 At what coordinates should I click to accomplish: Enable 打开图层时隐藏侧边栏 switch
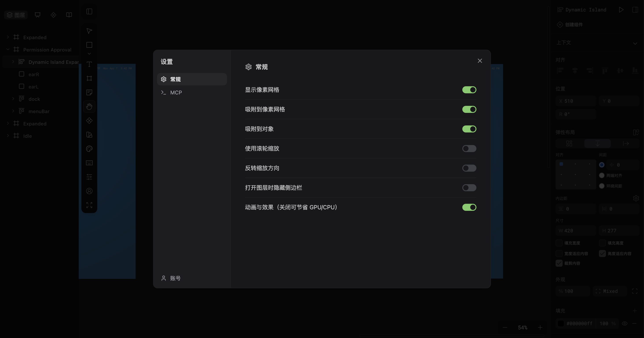[469, 188]
